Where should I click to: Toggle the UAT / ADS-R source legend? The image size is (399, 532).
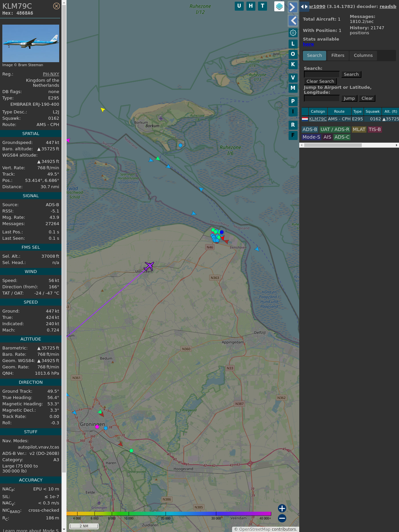point(335,130)
